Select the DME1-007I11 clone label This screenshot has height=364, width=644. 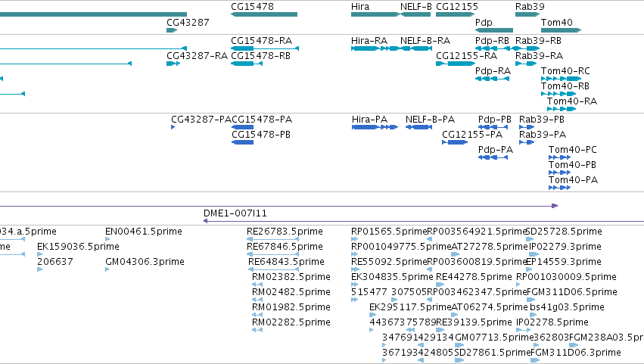click(x=235, y=213)
